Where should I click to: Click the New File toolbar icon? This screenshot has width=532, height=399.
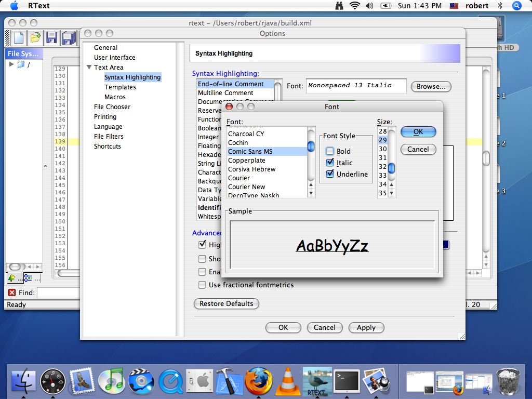coord(19,37)
